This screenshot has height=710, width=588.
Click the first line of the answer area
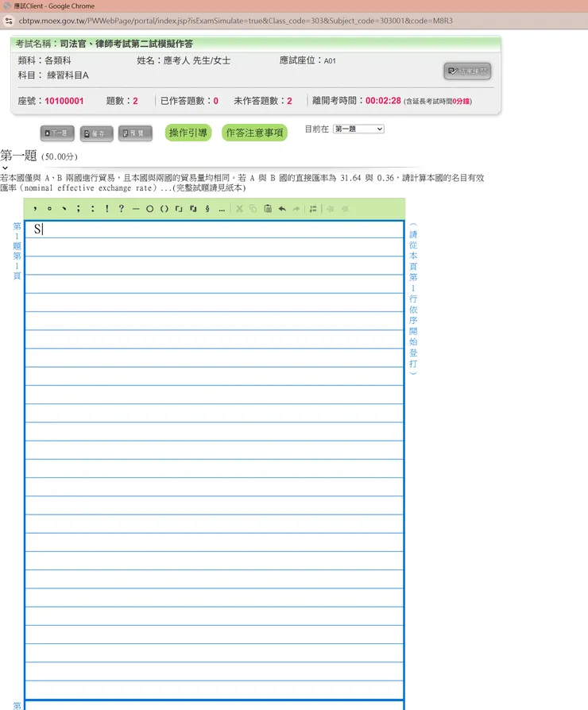215,230
